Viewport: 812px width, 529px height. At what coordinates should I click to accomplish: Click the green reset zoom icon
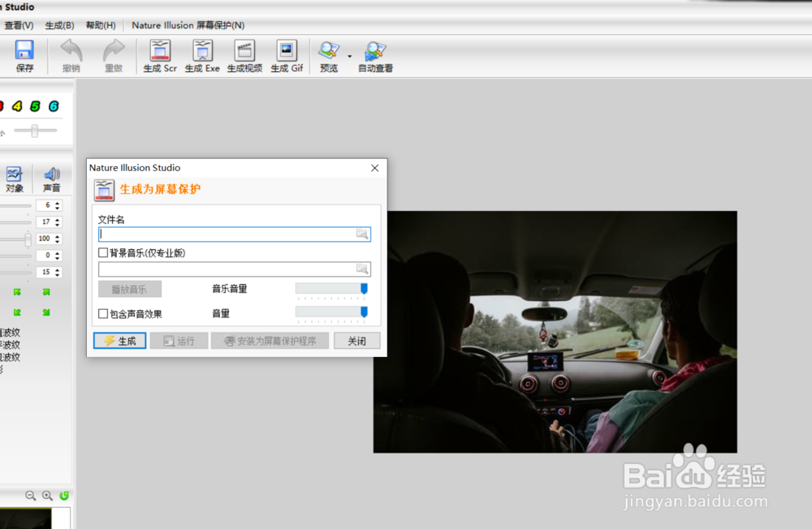click(64, 496)
